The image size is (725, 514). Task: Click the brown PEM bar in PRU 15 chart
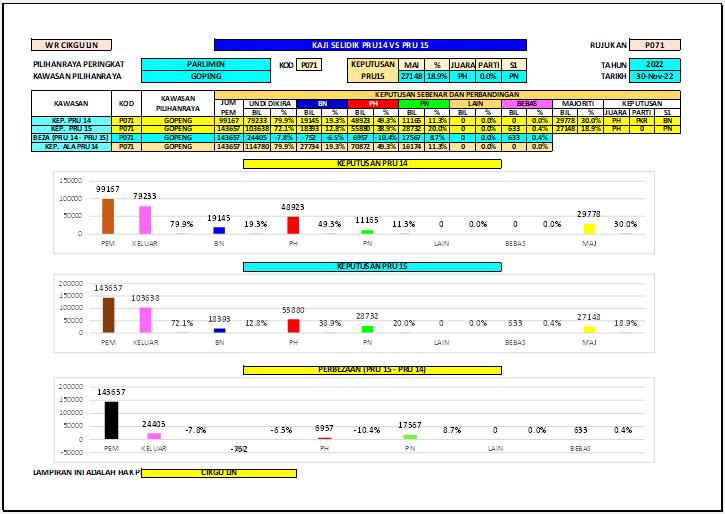click(109, 315)
